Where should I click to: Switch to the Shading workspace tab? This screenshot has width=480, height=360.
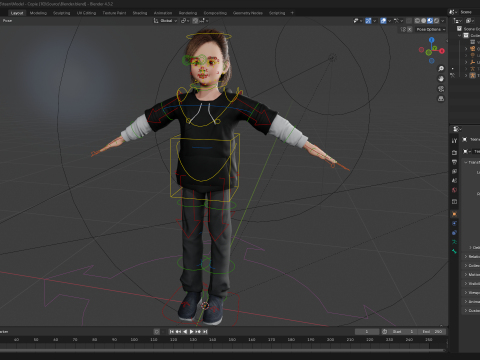point(140,13)
